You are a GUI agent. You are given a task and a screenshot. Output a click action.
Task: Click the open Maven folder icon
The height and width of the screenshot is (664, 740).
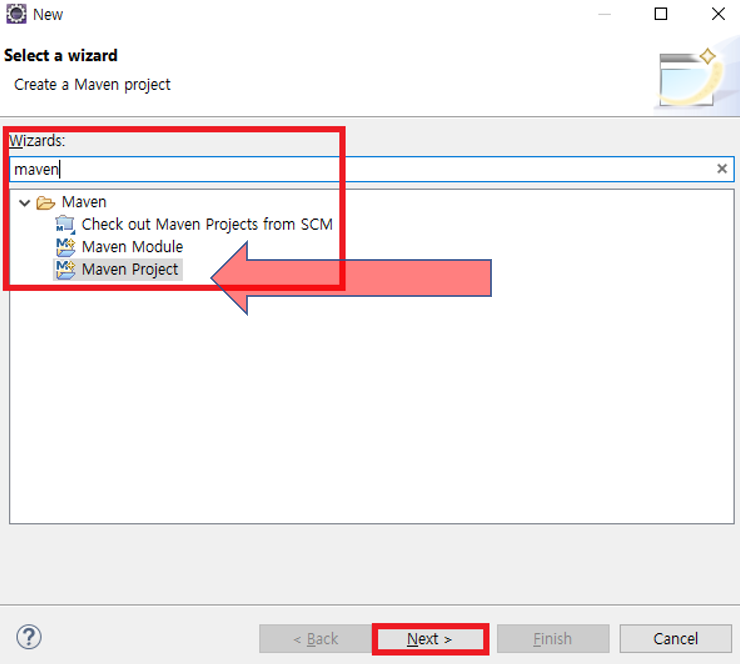pos(46,202)
